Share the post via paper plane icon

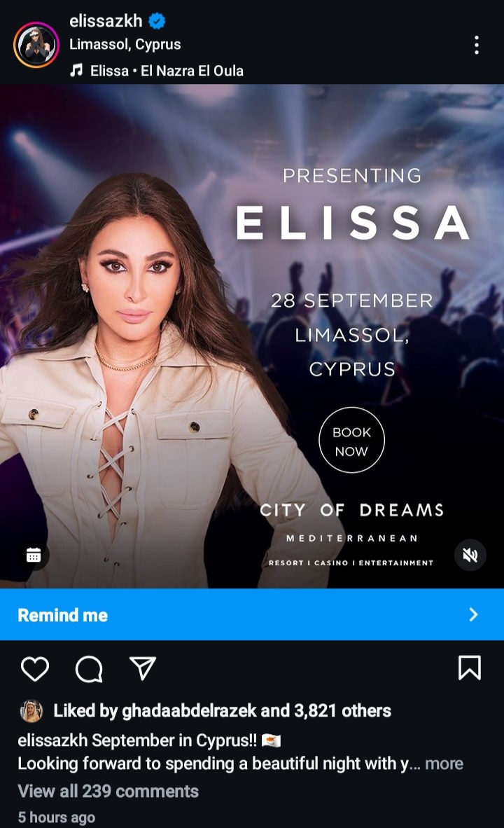(x=143, y=668)
